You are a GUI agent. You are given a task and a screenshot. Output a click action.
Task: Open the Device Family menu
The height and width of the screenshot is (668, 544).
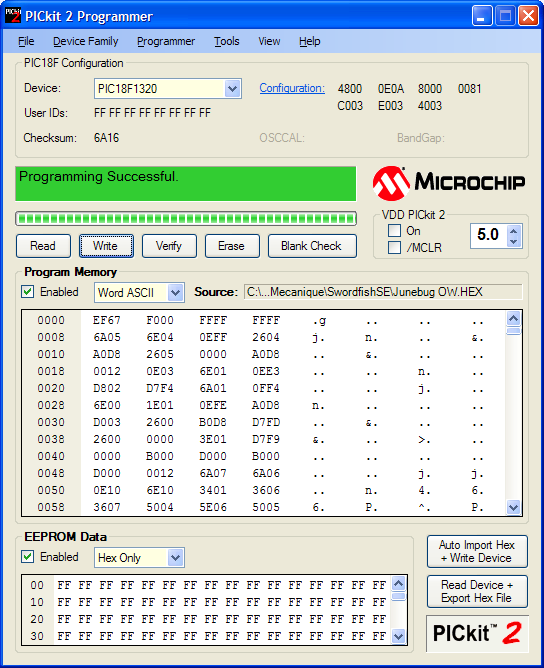tap(86, 41)
